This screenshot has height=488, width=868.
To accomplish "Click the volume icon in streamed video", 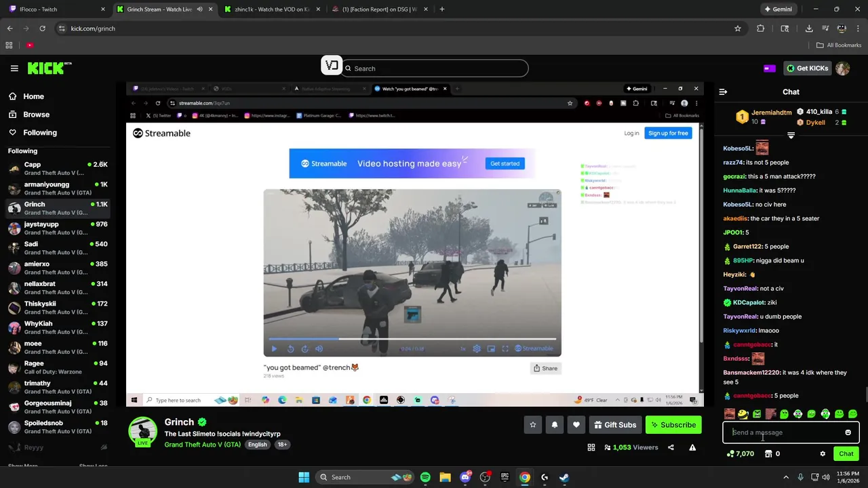I will point(319,349).
